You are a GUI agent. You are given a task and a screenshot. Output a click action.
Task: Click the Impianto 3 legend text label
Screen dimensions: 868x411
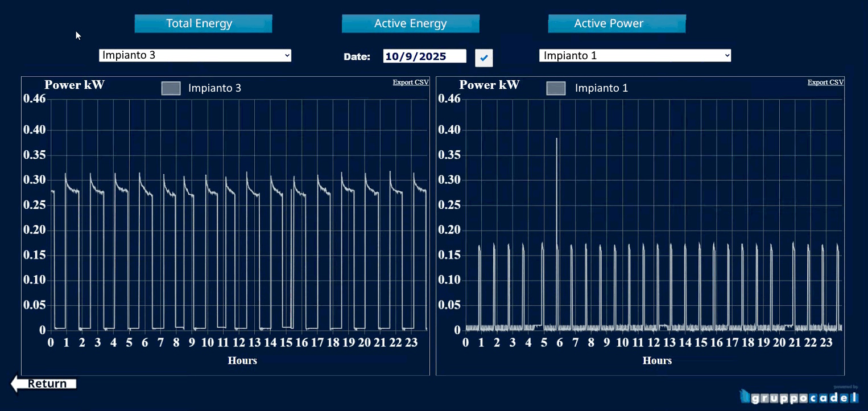click(214, 88)
